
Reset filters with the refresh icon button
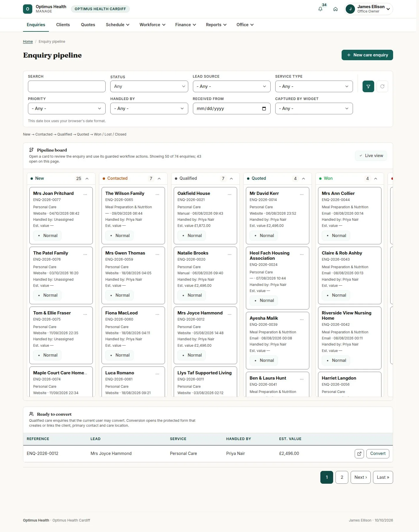(x=382, y=86)
